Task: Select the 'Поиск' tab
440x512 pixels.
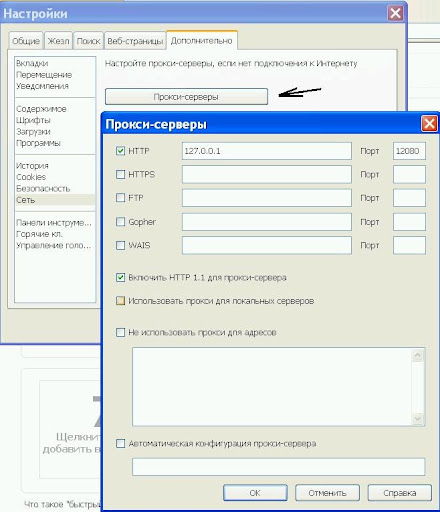Action: [88, 41]
